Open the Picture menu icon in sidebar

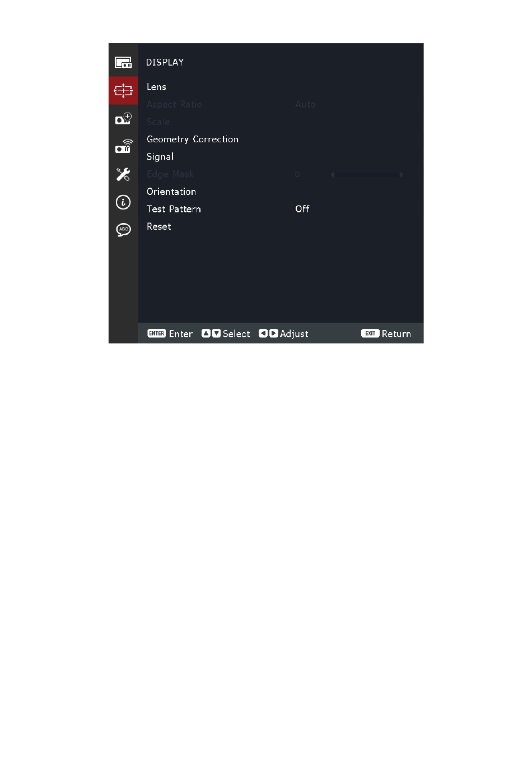click(123, 62)
